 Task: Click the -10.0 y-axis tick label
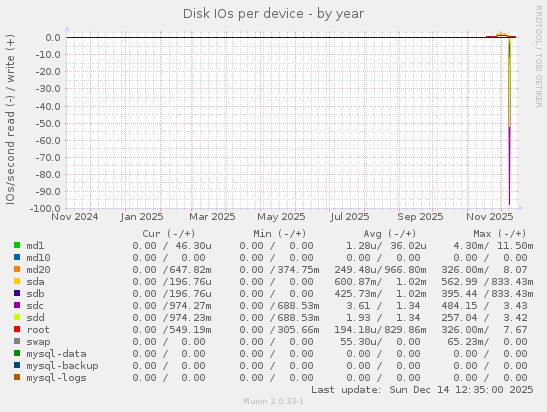pyautogui.click(x=48, y=54)
